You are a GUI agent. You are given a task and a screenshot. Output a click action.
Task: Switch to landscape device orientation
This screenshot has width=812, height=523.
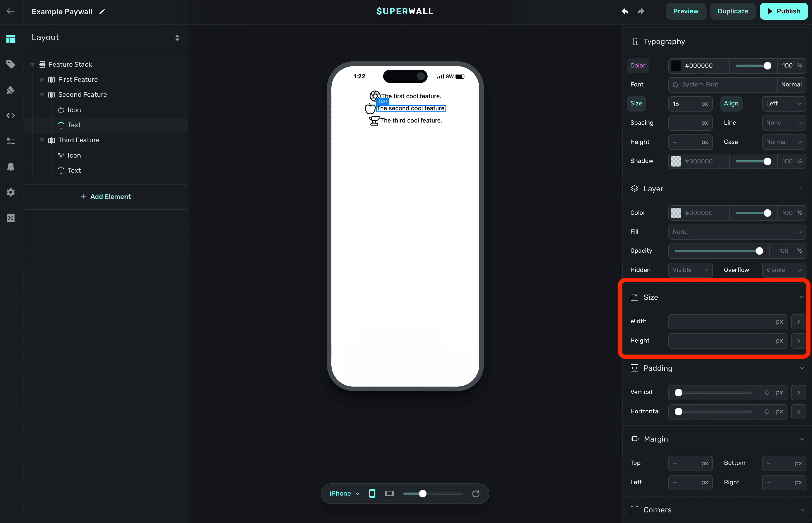[389, 493]
